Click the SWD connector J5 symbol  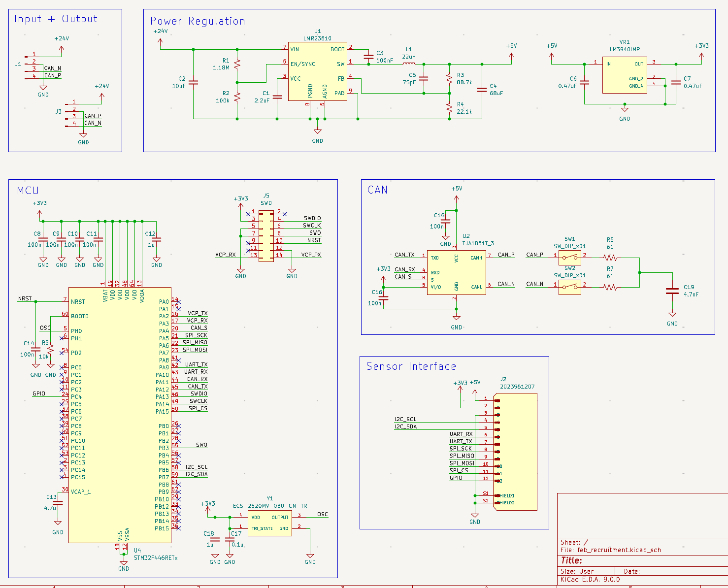[265, 235]
